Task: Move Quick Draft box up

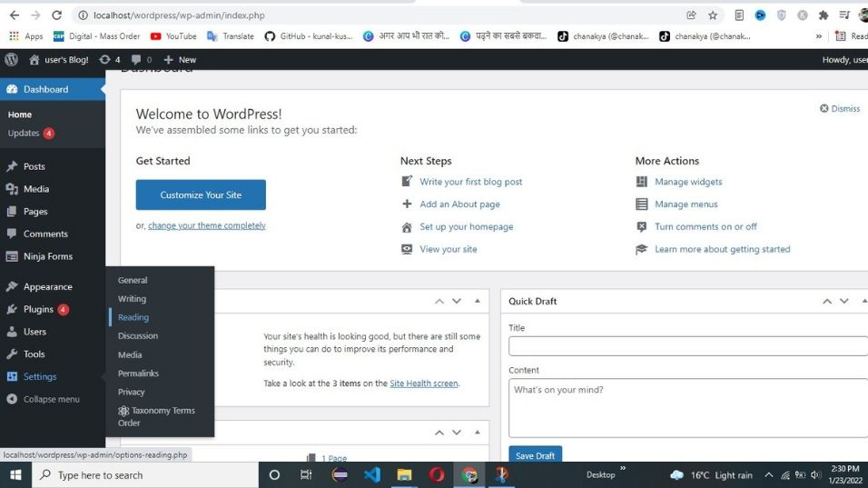Action: [x=826, y=302]
